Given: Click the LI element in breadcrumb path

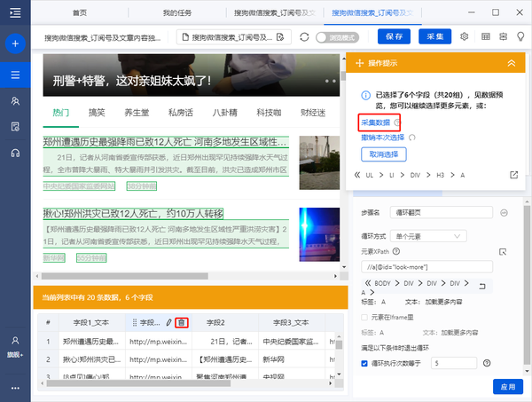Looking at the screenshot, I should click(392, 175).
